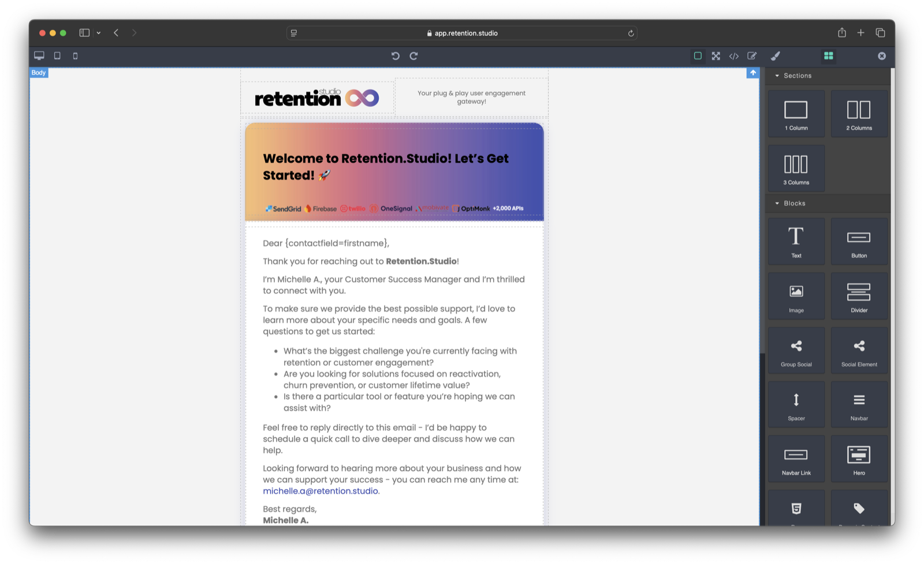924x564 pixels.
Task: Select the Navbar block
Action: [859, 404]
